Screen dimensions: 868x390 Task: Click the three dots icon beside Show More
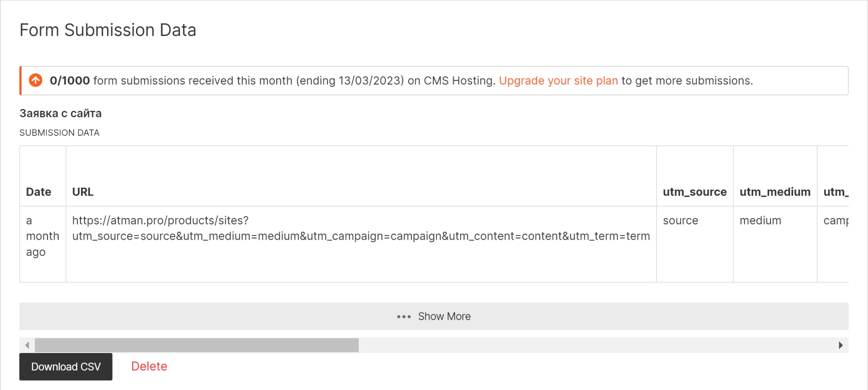404,316
